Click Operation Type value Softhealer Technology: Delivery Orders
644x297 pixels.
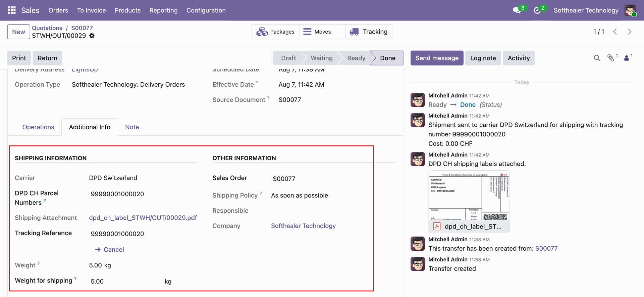click(128, 84)
